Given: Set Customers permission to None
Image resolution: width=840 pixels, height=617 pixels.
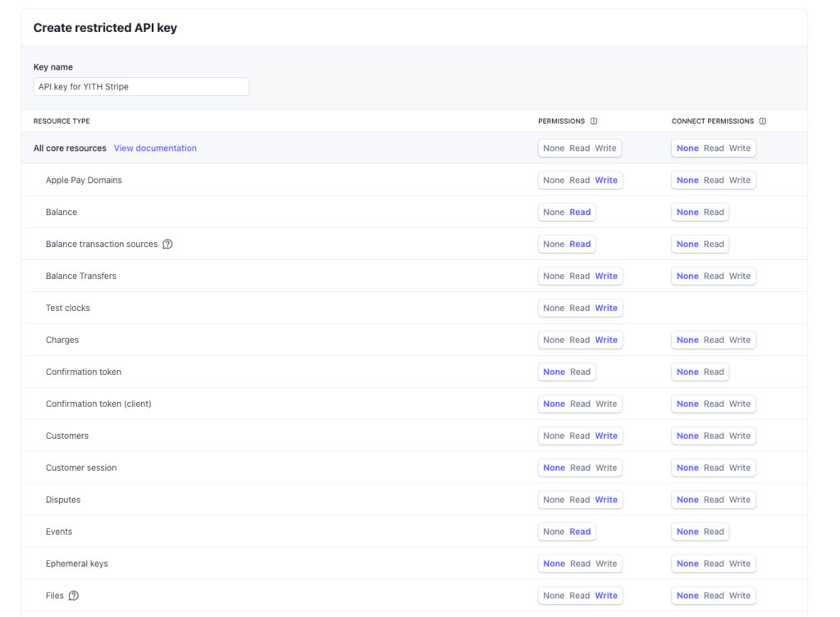Looking at the screenshot, I should tap(554, 436).
